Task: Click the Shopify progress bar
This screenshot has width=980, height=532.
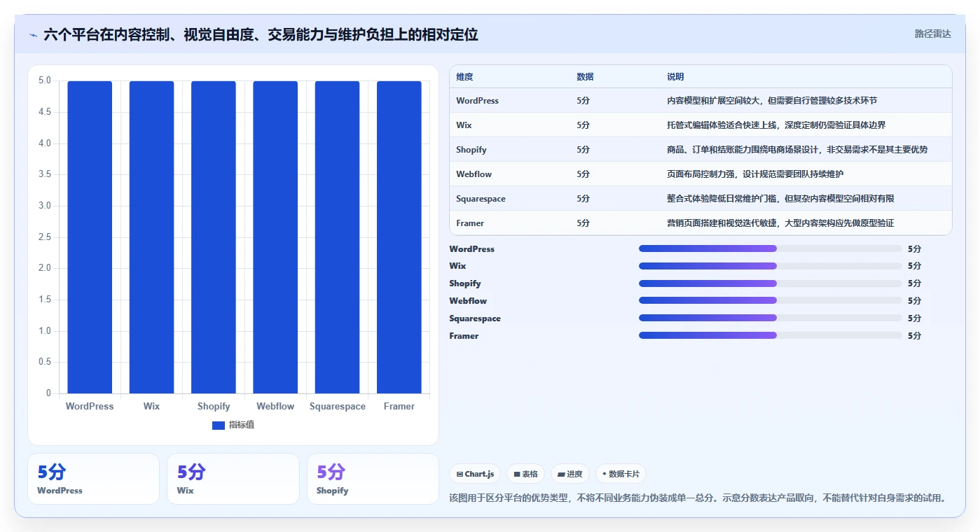Action: 770,283
